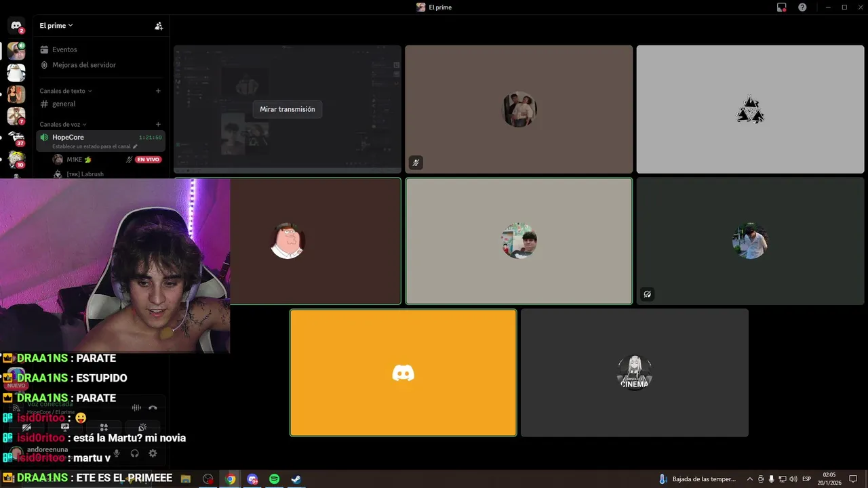The height and width of the screenshot is (488, 868).
Task: Open Windows notification center
Action: (853, 479)
